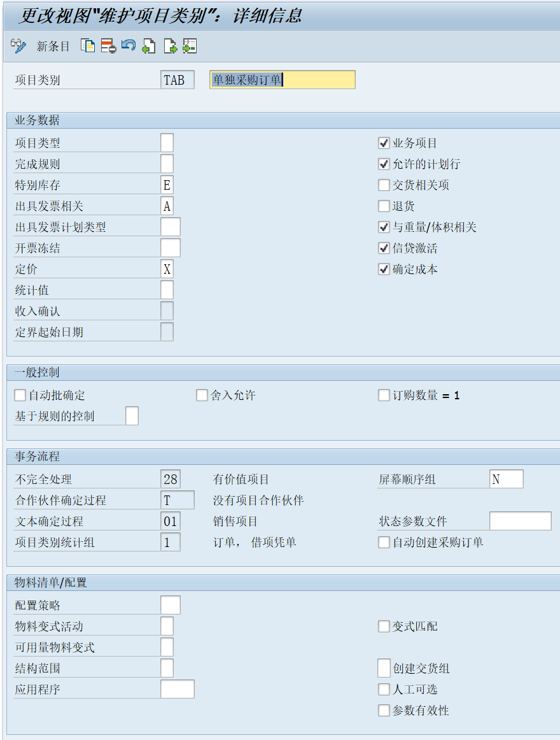
Task: Click the 订单, 借项凭单 description text
Action: (x=255, y=542)
